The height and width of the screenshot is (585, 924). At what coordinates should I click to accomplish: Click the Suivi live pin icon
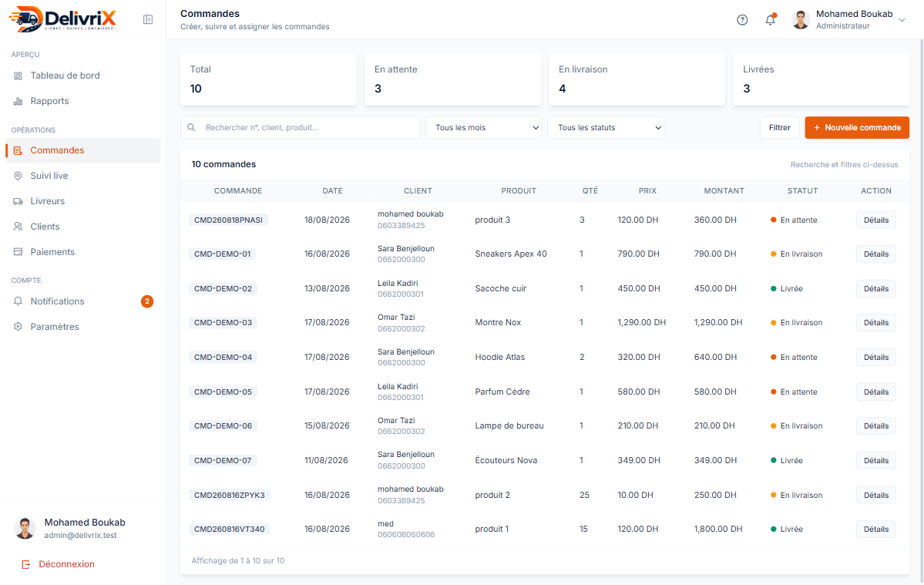pyautogui.click(x=18, y=177)
